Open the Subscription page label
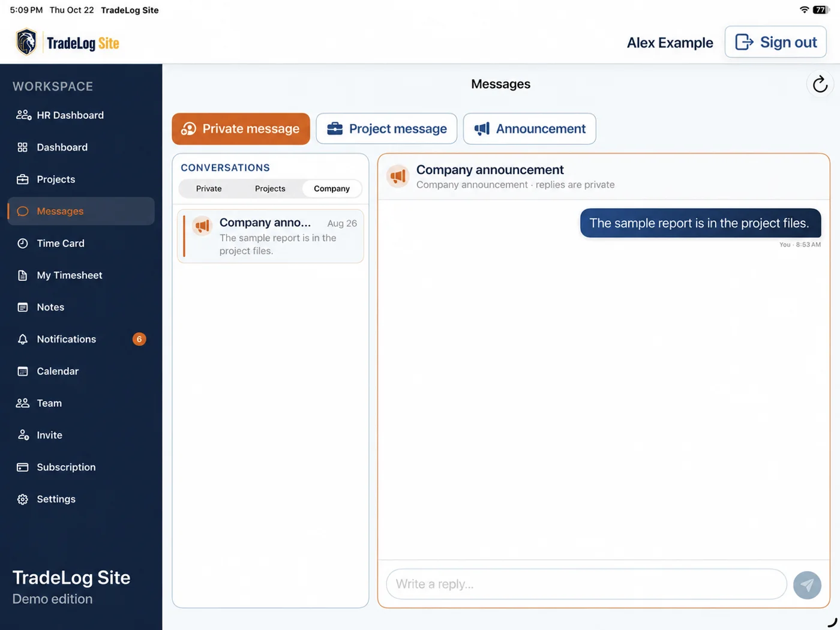840x630 pixels. tap(66, 467)
